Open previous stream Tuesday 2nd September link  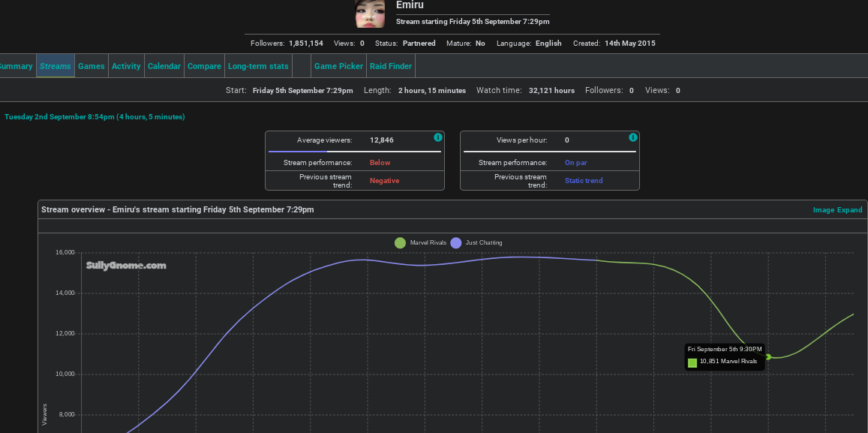95,117
